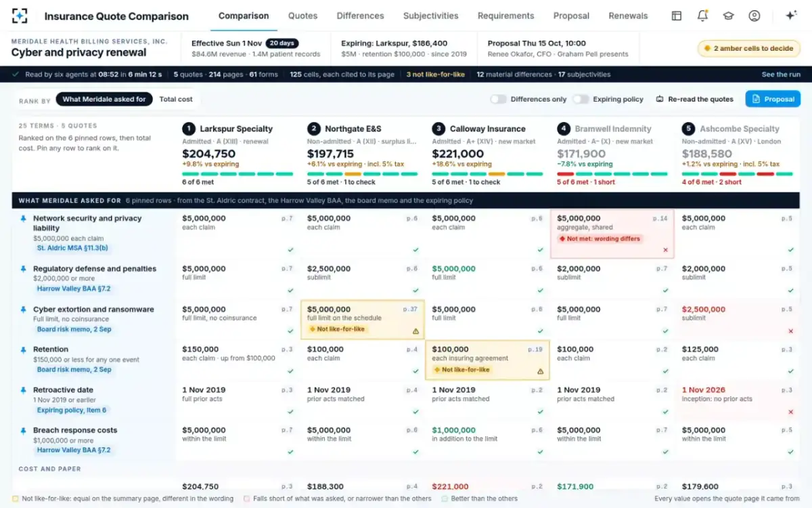Click red X in Ashcombe retroactive date cell

[790, 412]
